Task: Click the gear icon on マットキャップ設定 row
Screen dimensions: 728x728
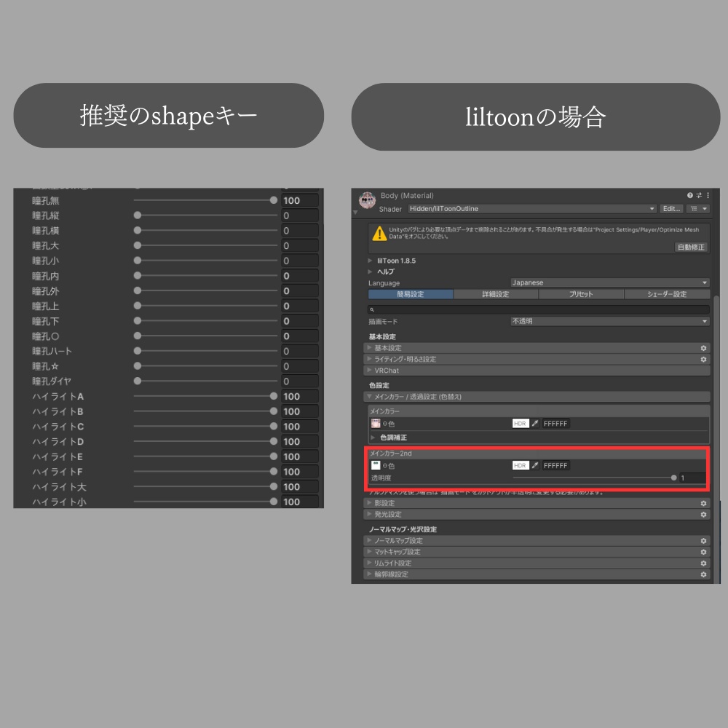Action: [703, 552]
